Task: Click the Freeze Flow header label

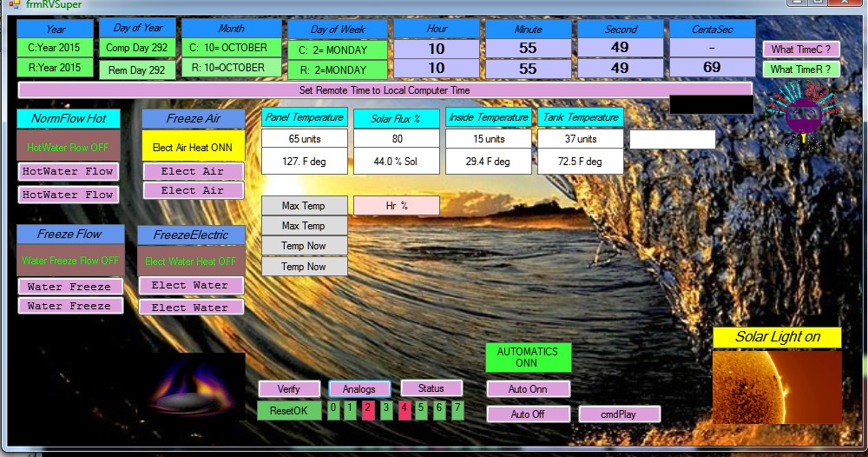Action: [70, 234]
